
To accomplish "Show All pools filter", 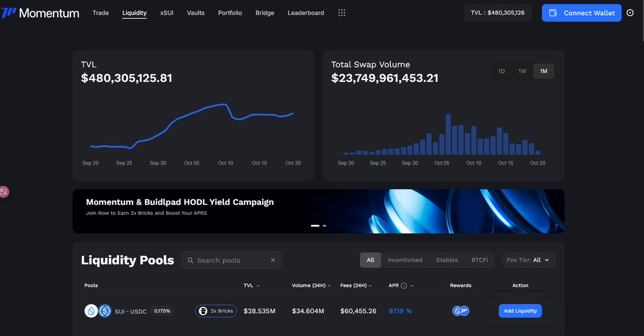I will [x=371, y=260].
